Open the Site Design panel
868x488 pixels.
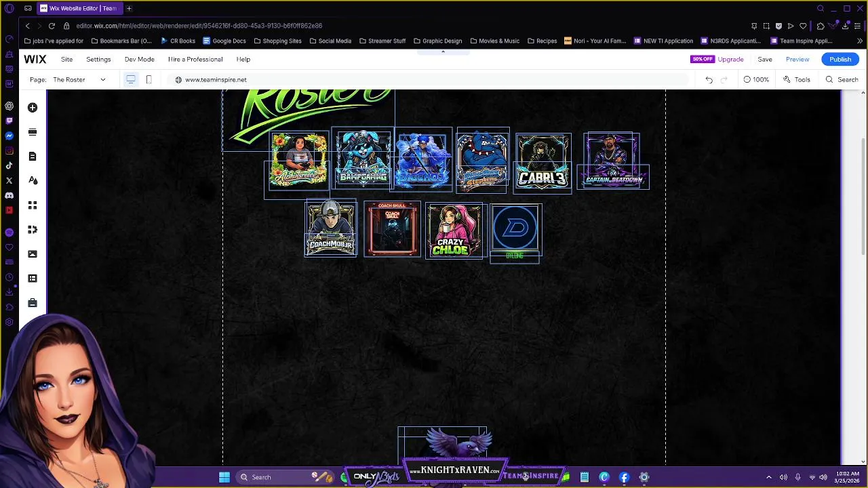pyautogui.click(x=33, y=181)
